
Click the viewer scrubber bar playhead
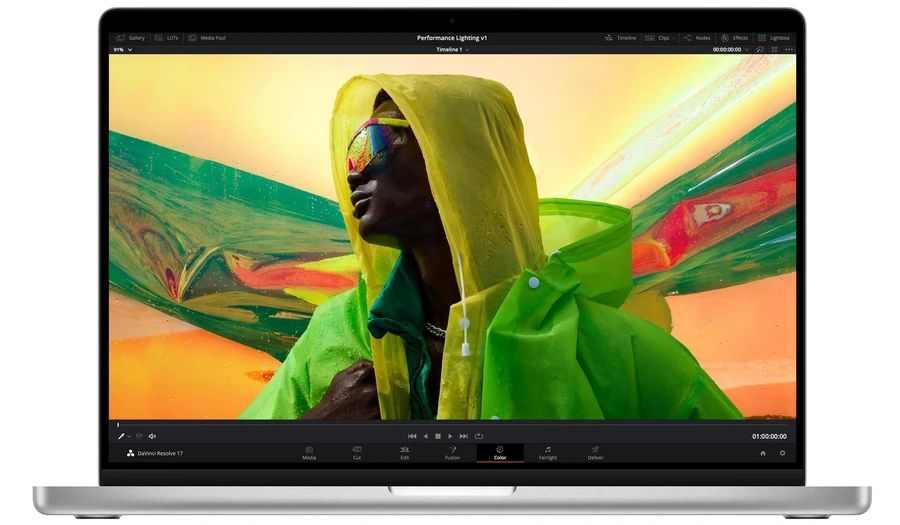[x=118, y=425]
